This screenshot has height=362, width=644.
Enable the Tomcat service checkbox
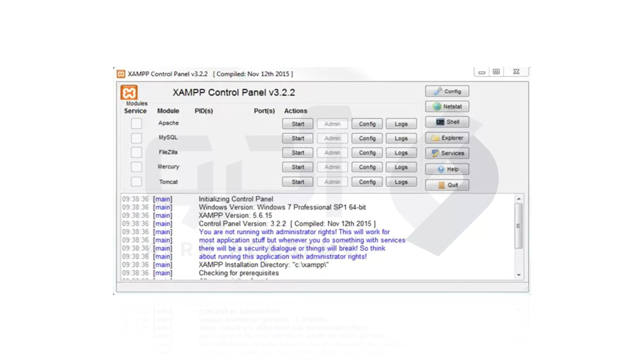pos(136,181)
